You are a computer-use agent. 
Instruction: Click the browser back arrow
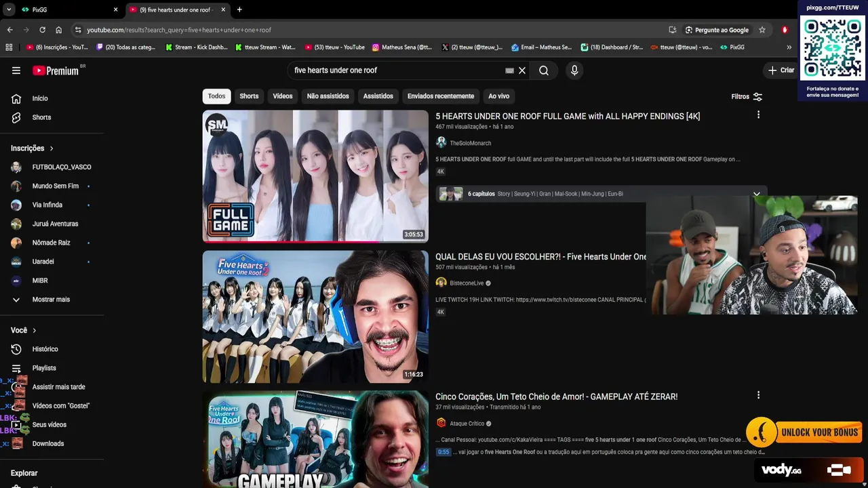coord(9,30)
